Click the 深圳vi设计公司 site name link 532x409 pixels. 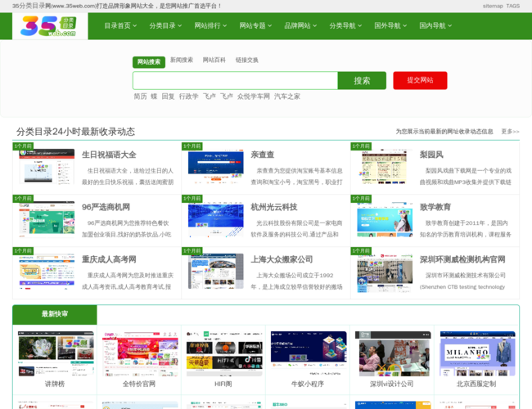pos(392,384)
